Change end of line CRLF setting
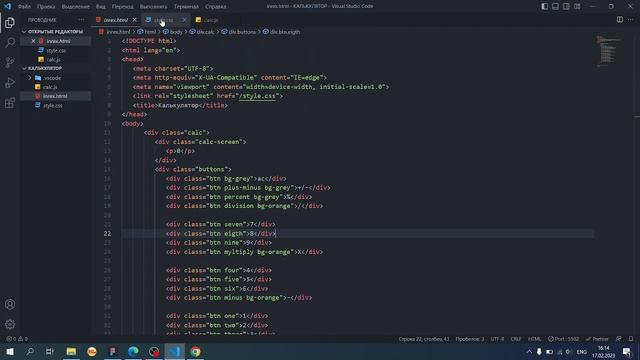This screenshot has height=360, width=640. pos(516,339)
